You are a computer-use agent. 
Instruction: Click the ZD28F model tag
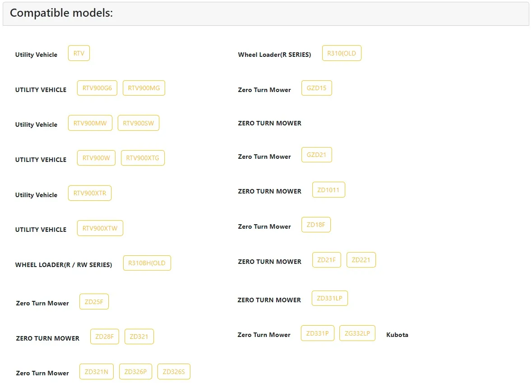[105, 337]
